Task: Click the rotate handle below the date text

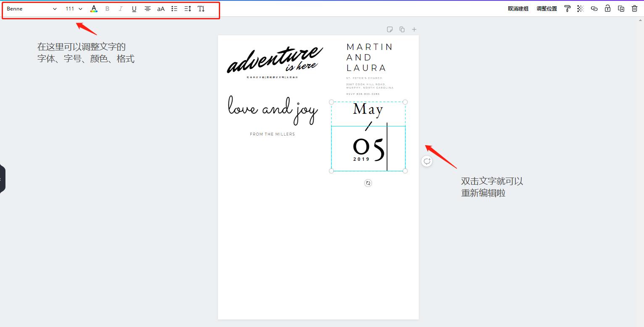Action: [368, 183]
